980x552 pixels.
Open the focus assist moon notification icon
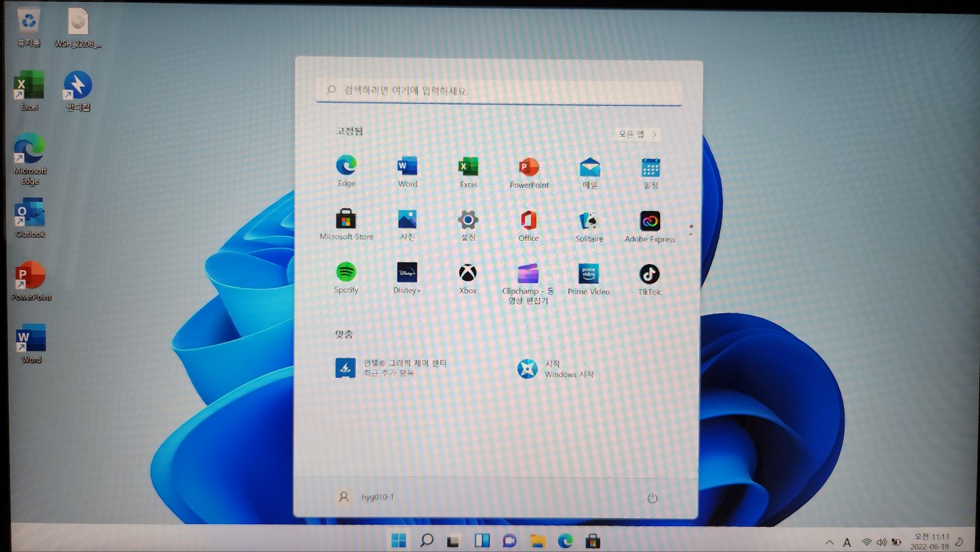[960, 541]
